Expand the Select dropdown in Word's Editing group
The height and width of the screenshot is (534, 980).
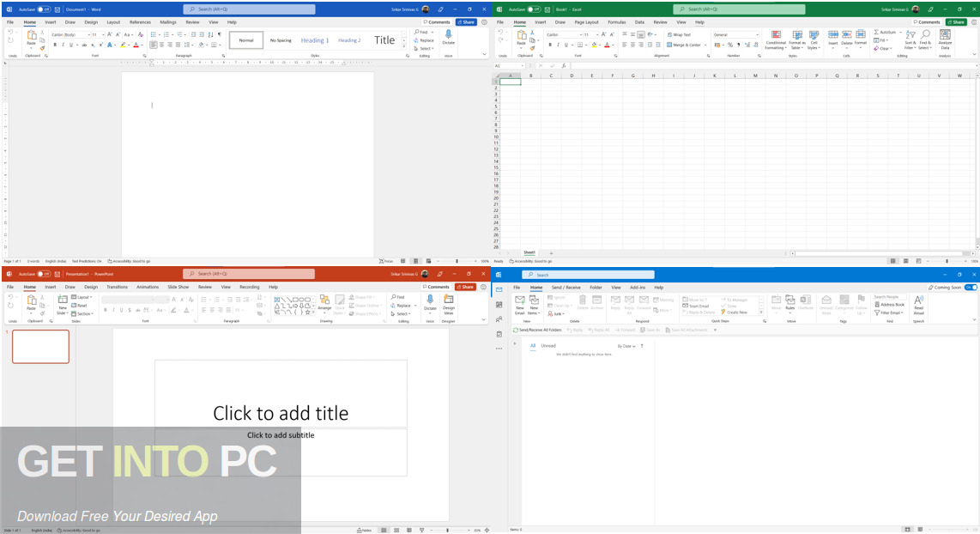pos(425,49)
